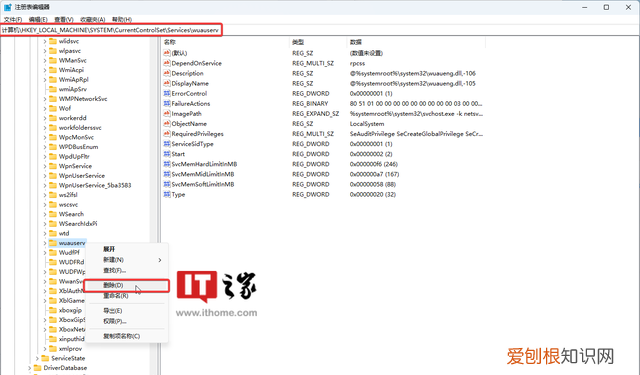This screenshot has height=375, width=640.
Task: Select the WpnUserService_5ba3583 key
Action: click(95, 185)
